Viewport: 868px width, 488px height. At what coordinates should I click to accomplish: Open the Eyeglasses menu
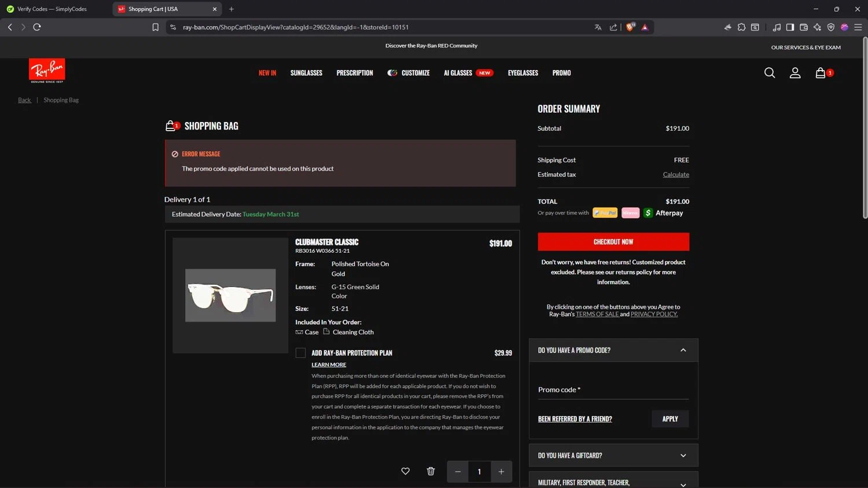pos(523,73)
